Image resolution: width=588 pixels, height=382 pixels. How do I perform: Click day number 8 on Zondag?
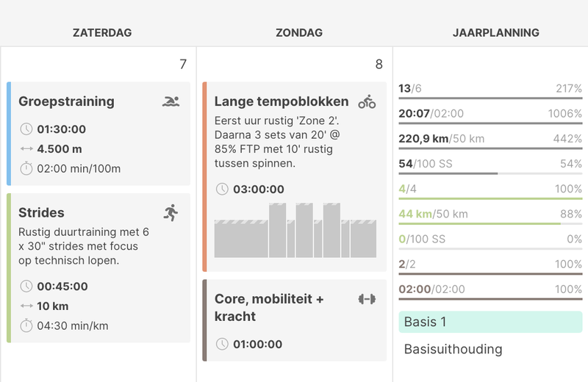click(379, 65)
